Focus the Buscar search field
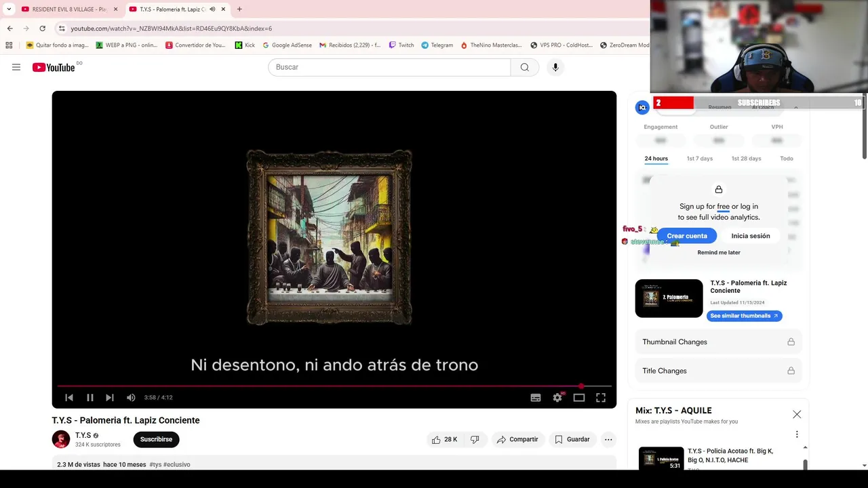This screenshot has width=868, height=488. 389,67
